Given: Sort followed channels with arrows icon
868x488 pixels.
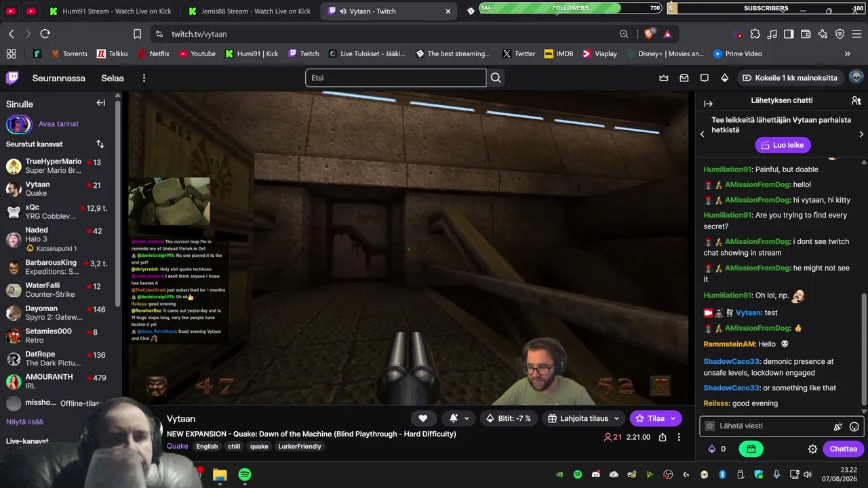Looking at the screenshot, I should pyautogui.click(x=100, y=144).
